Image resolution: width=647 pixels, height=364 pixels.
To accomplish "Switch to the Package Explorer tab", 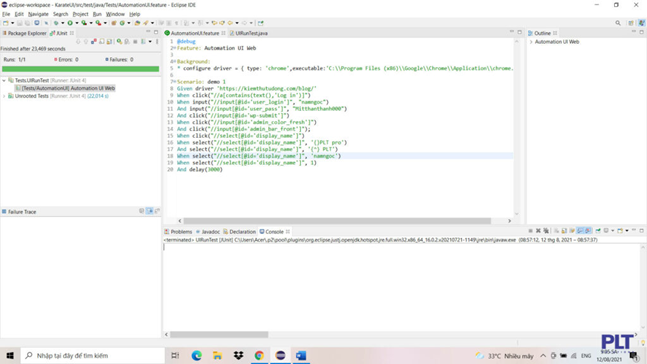I will pos(24,33).
